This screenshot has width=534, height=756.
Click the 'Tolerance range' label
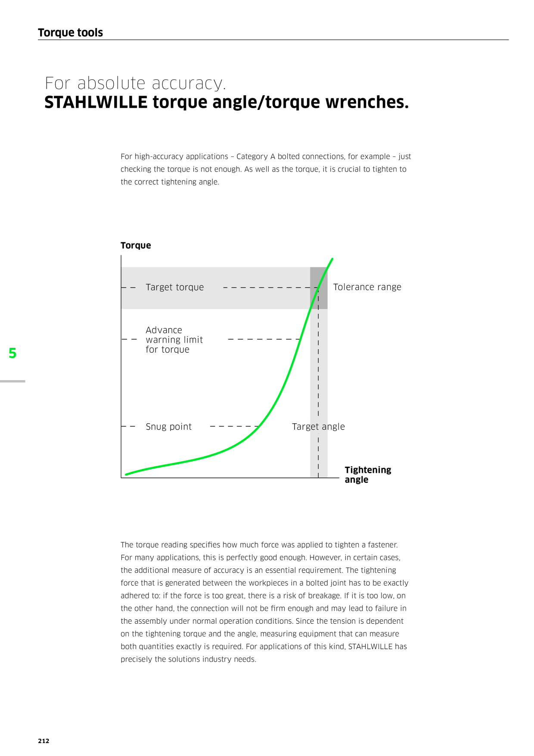367,287
